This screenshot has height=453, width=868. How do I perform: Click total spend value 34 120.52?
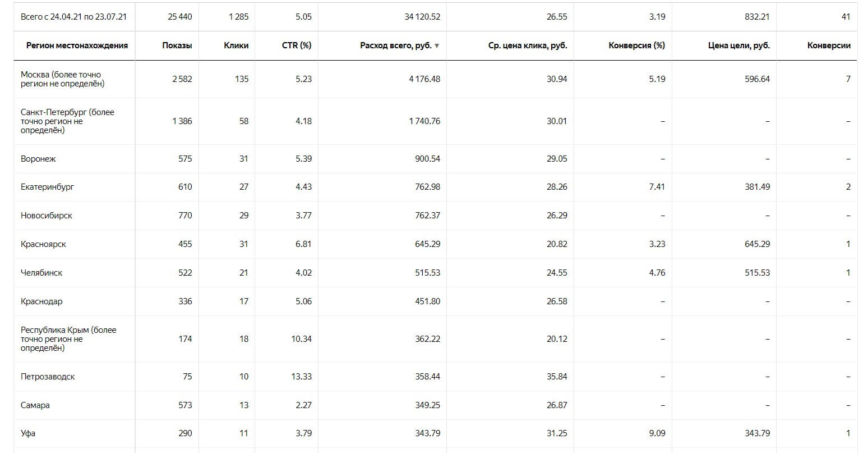click(x=422, y=17)
